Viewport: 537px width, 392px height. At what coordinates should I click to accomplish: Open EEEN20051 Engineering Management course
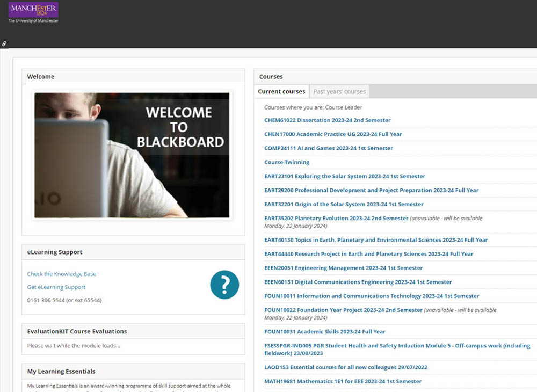click(x=344, y=268)
